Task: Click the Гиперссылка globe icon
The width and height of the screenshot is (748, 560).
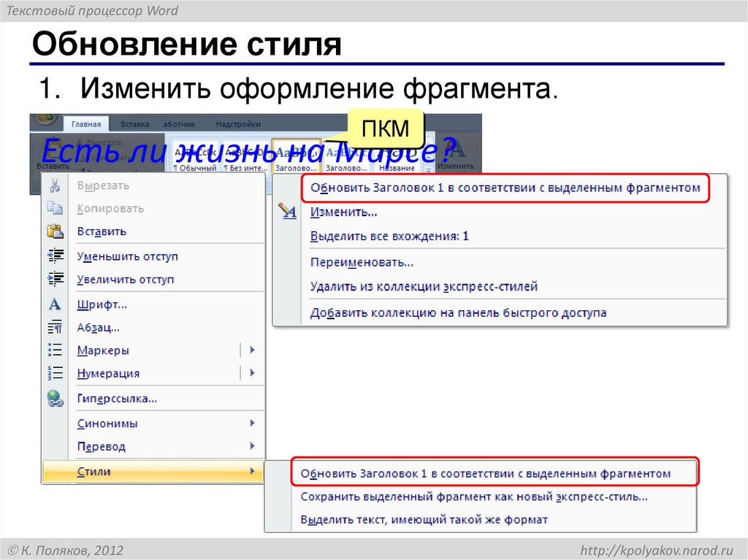Action: point(55,397)
